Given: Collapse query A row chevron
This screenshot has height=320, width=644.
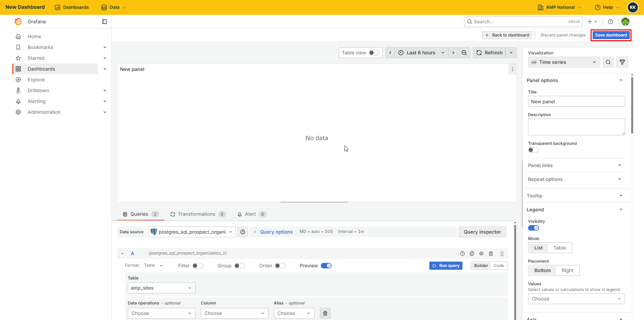Looking at the screenshot, I should click(122, 254).
